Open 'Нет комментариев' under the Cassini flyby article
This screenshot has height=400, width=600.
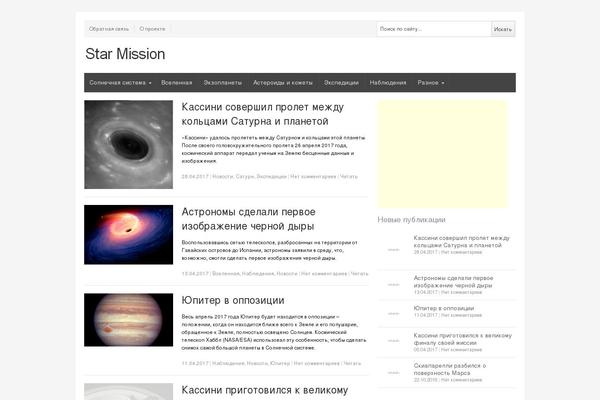point(313,176)
